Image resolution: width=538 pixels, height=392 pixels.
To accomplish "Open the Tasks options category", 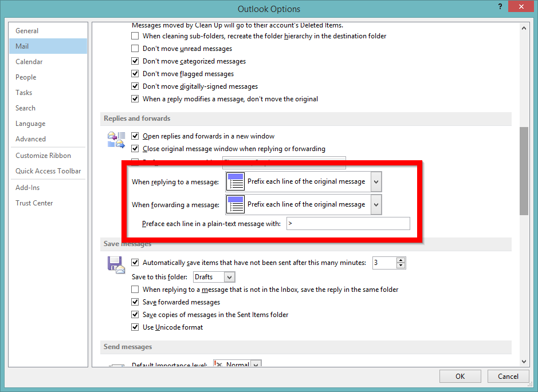I will (x=48, y=93).
